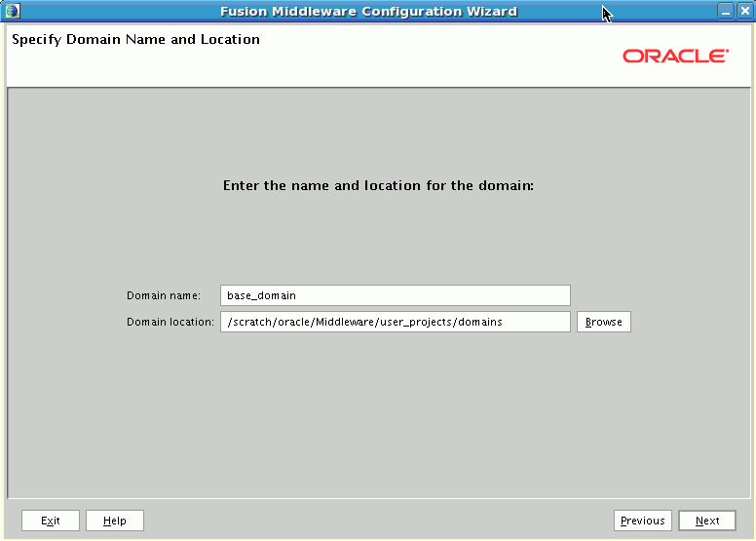Select the 'Domain name:' label

point(164,295)
